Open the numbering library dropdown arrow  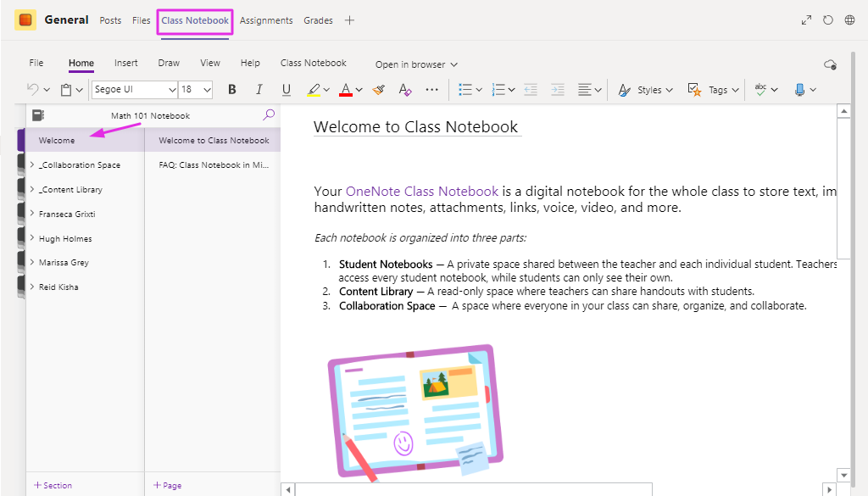(511, 90)
